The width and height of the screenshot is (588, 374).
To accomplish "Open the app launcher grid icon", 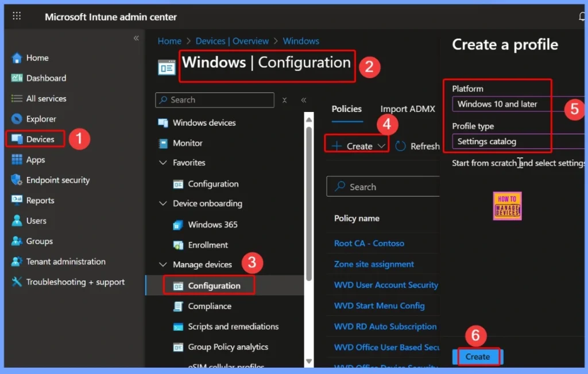I will coord(17,16).
